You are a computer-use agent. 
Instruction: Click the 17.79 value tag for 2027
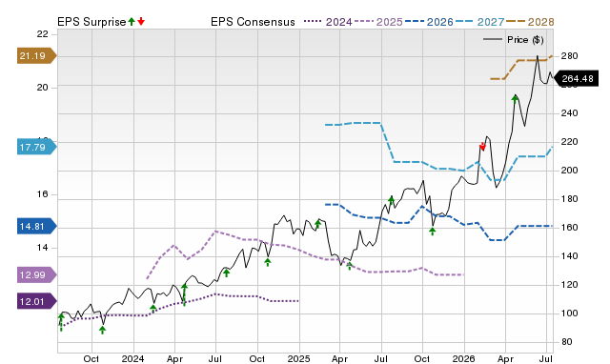point(36,147)
